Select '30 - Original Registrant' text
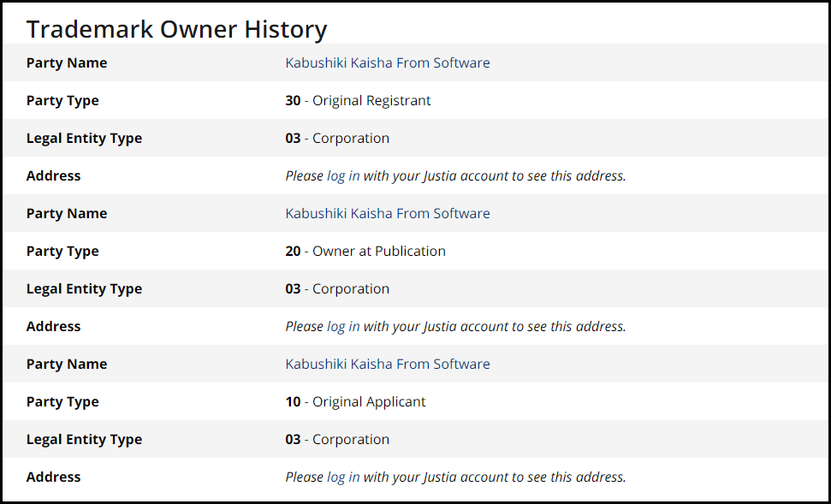The height and width of the screenshot is (504, 831). click(x=358, y=100)
